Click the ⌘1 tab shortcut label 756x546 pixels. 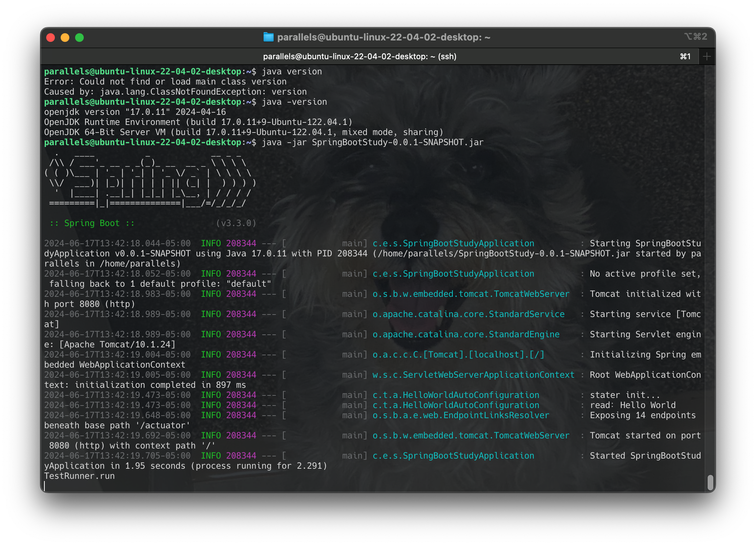tap(685, 57)
